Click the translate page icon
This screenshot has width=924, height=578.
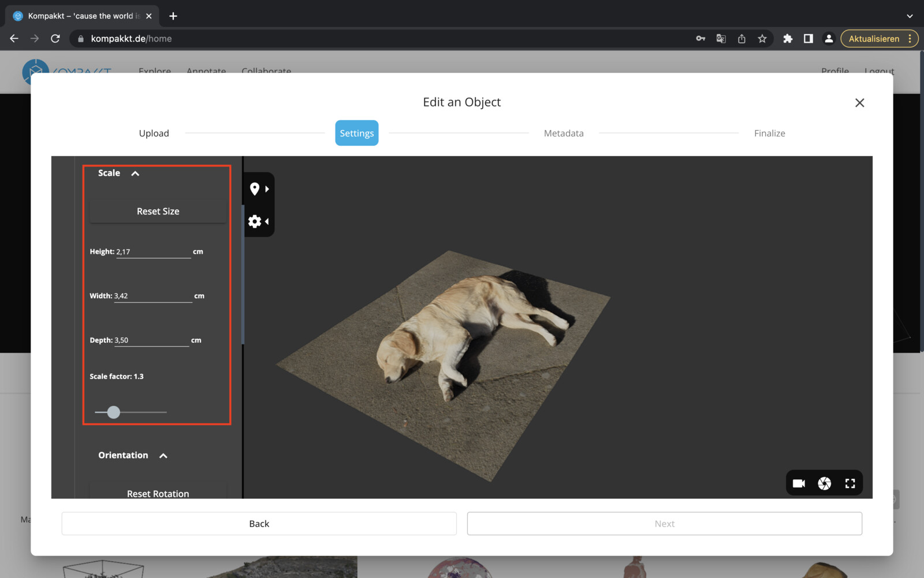click(721, 39)
